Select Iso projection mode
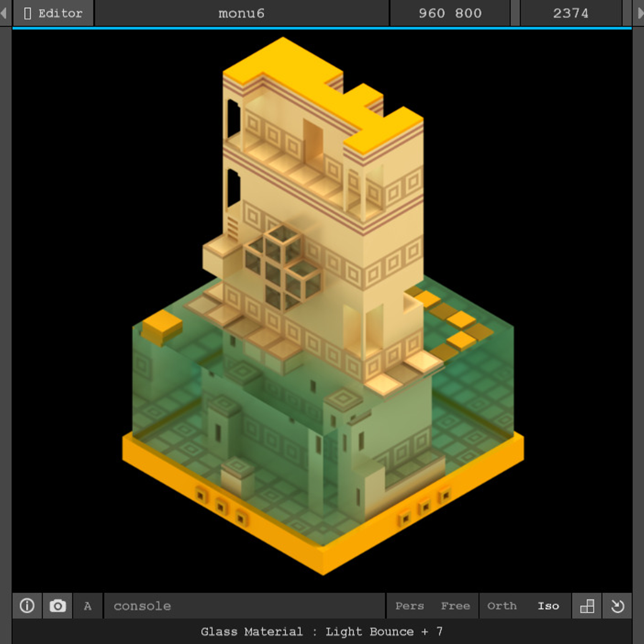This screenshot has height=644, width=644. click(x=548, y=606)
